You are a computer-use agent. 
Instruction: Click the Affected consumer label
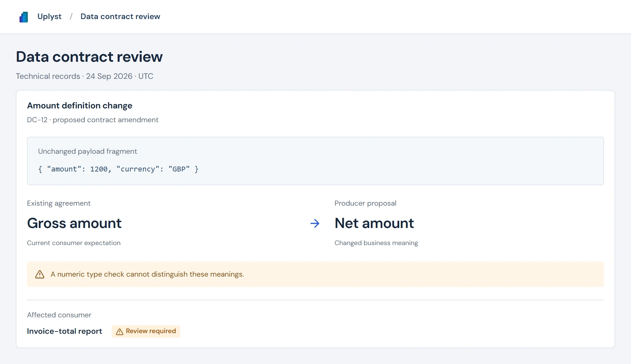(x=59, y=315)
